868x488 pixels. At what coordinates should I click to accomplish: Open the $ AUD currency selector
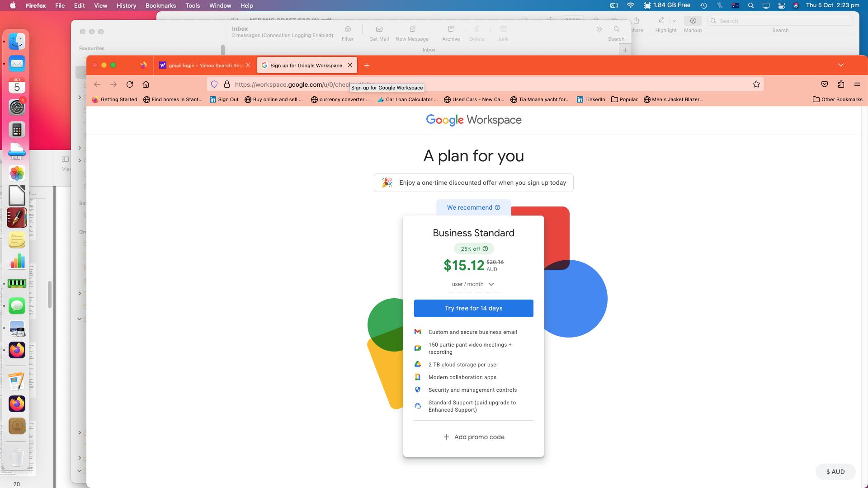[835, 471]
